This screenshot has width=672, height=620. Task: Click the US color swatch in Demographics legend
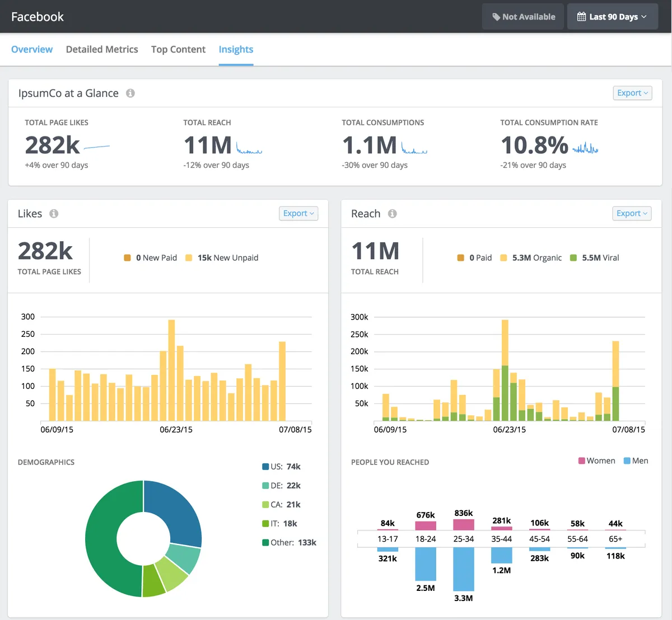point(265,467)
